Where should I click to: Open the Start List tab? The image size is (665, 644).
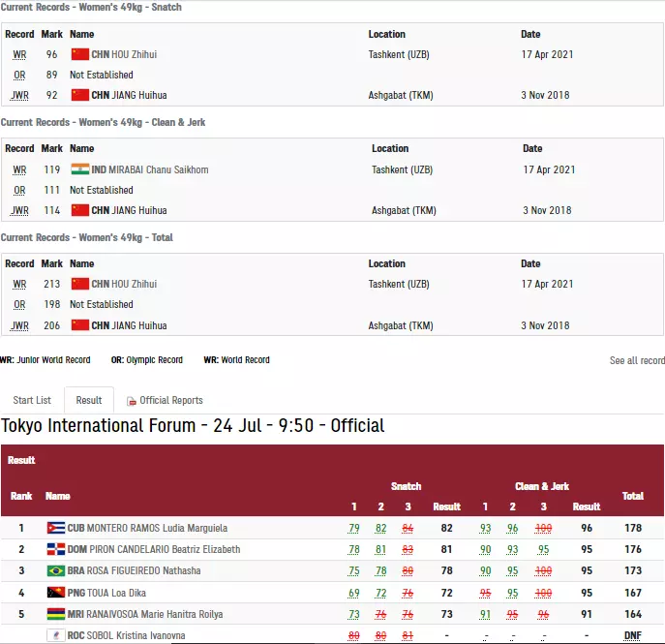[x=32, y=400]
